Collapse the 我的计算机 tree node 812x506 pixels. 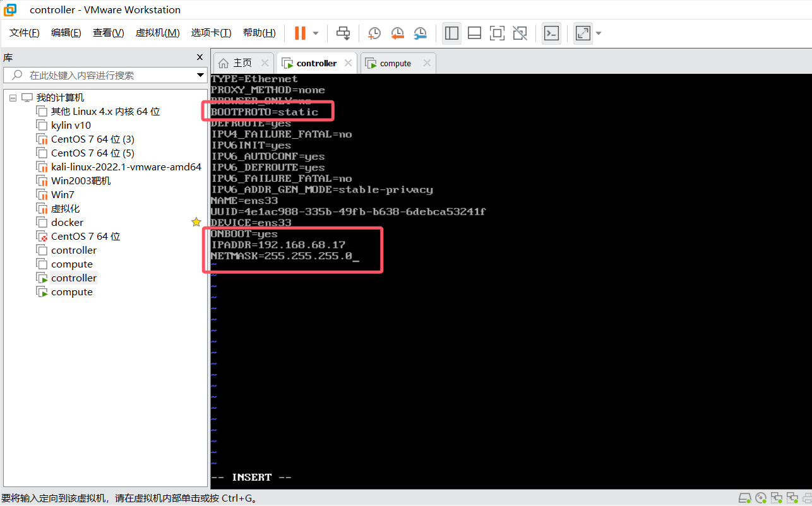pyautogui.click(x=13, y=98)
